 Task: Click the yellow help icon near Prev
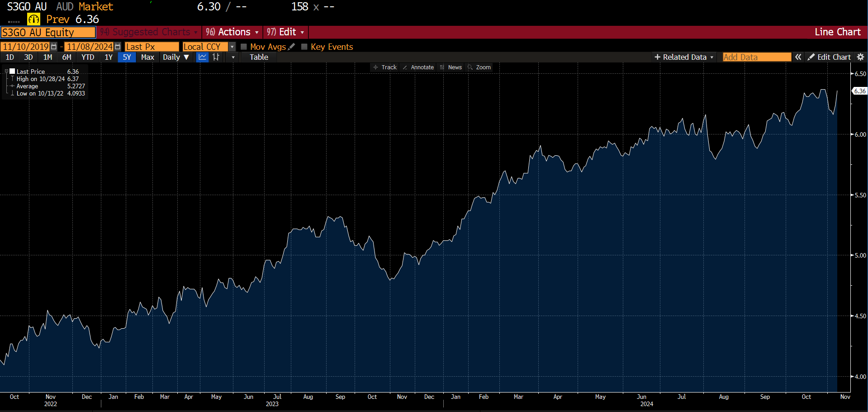(x=33, y=19)
